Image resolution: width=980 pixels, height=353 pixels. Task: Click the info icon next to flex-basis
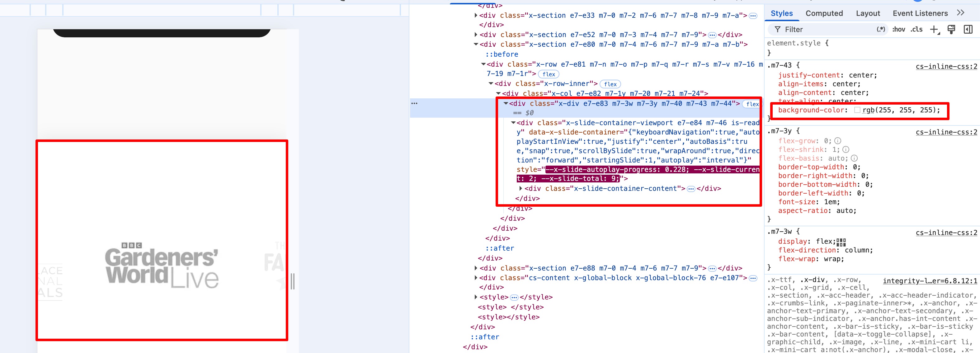coord(854,158)
